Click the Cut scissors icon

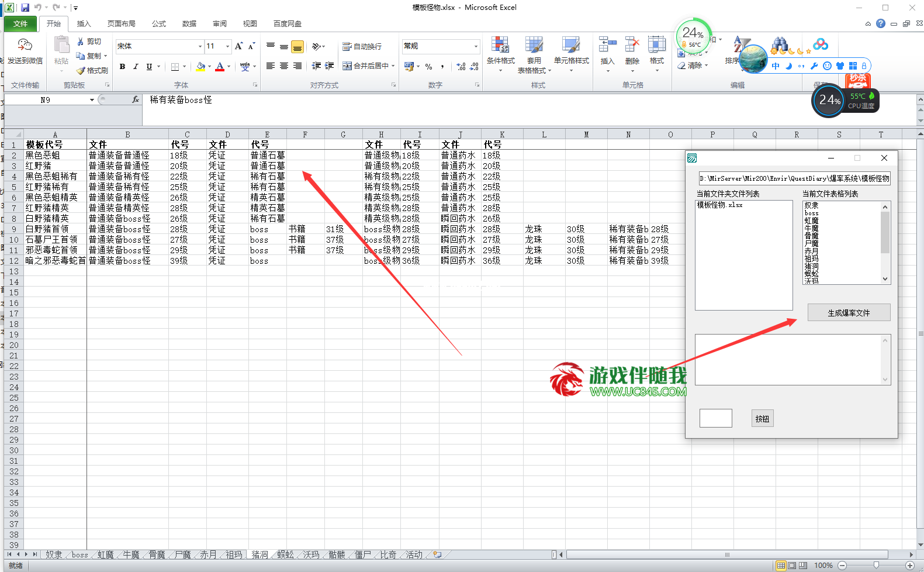(x=81, y=42)
